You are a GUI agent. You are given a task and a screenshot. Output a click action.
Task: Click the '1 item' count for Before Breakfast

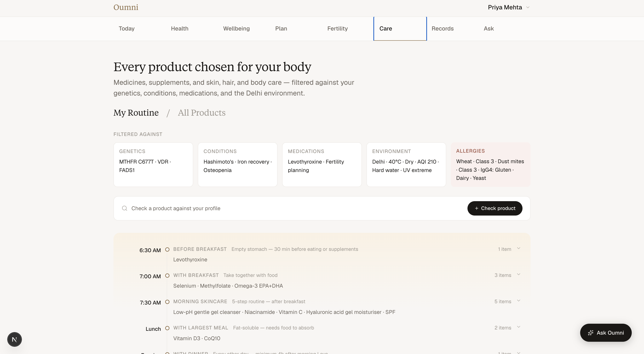[x=504, y=249]
